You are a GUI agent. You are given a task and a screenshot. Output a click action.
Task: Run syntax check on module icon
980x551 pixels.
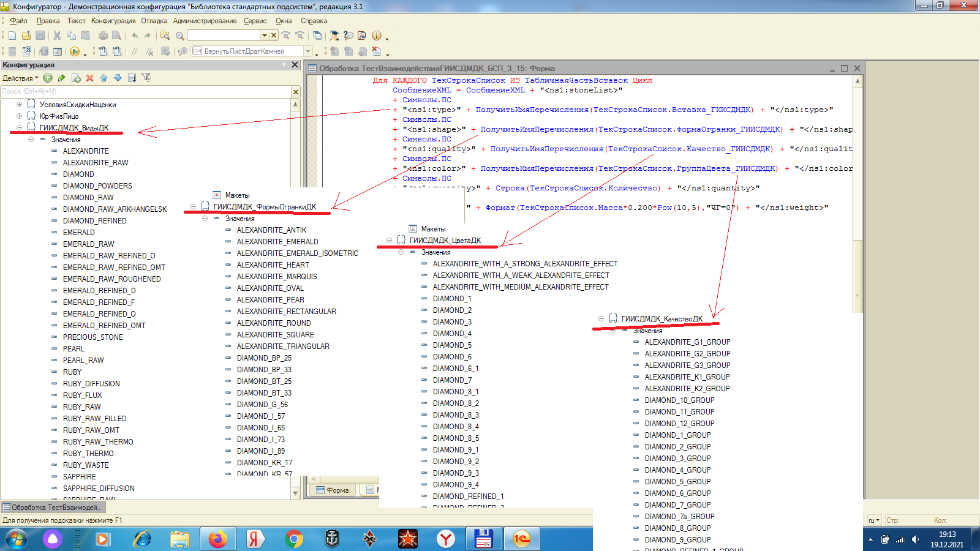click(x=165, y=51)
